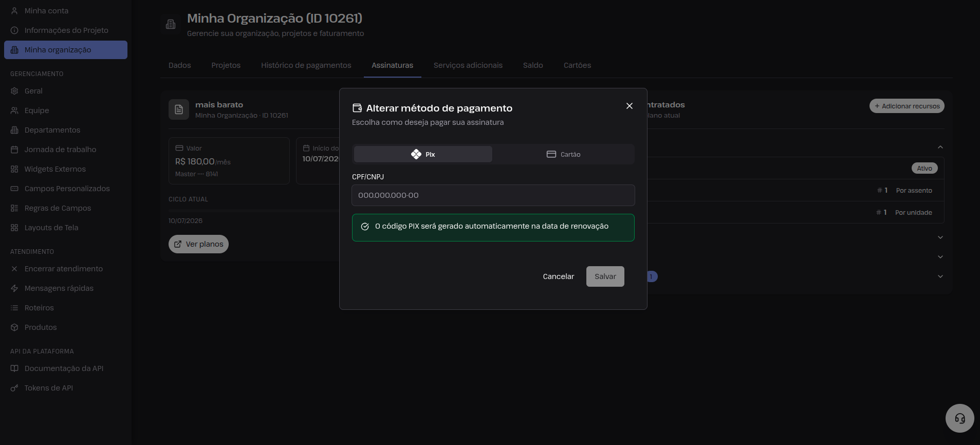
Task: Click the Widgets Externos grid icon
Action: 14,169
